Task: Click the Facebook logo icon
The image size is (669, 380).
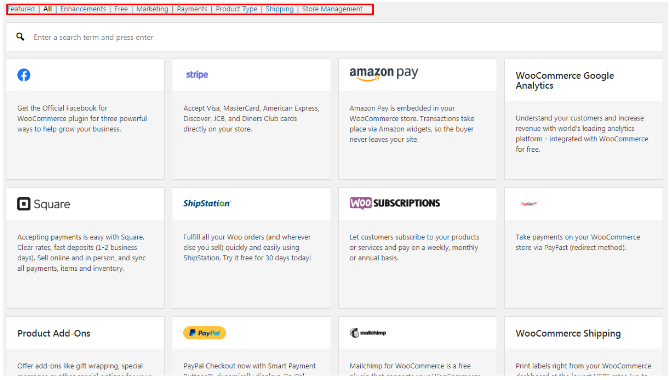Action: coord(23,75)
